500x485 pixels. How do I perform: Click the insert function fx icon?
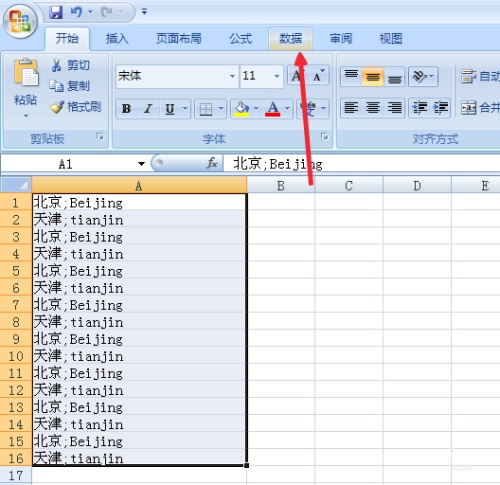tap(212, 163)
